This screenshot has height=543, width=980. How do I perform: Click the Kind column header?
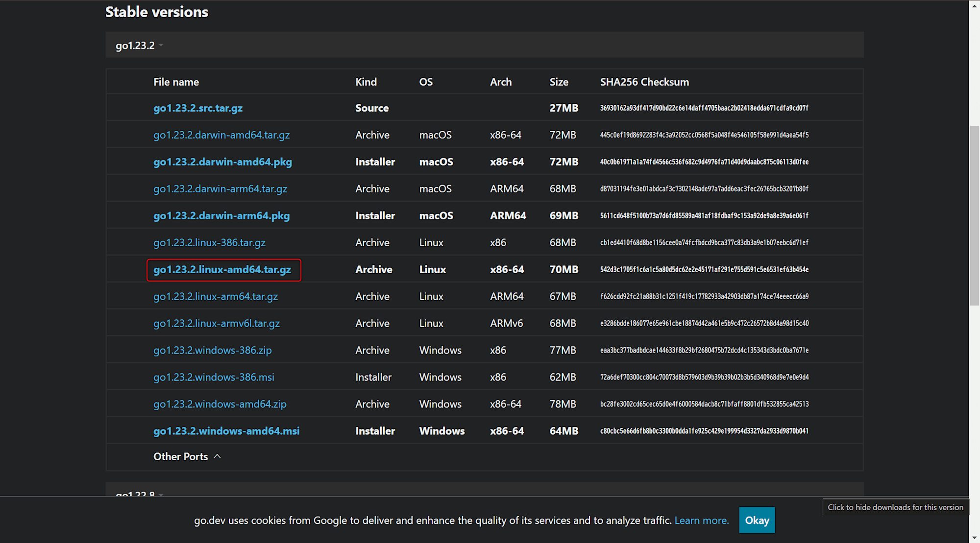click(x=366, y=82)
